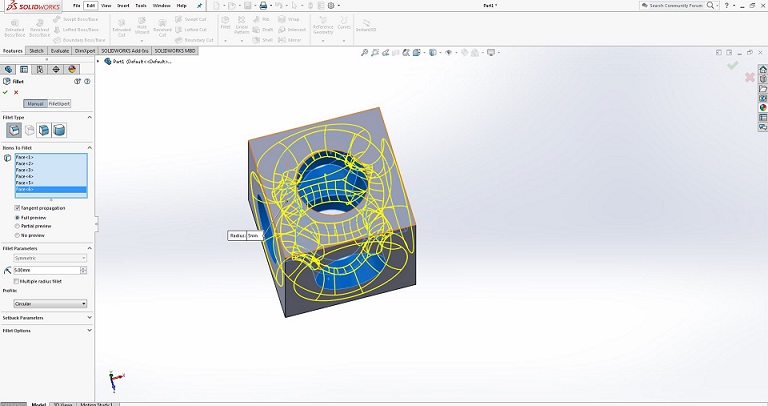Open the View menu

pyautogui.click(x=106, y=6)
